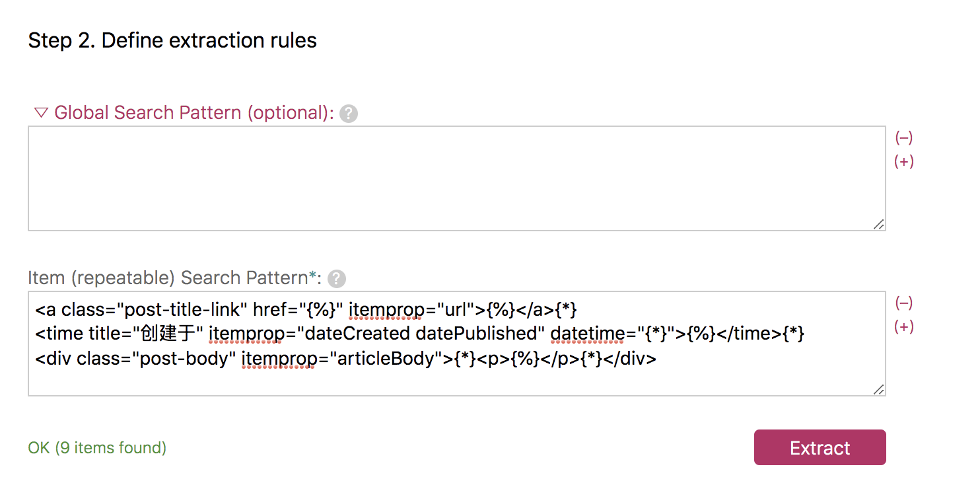Collapse the Global Search Pattern triangle
The width and height of the screenshot is (980, 485).
click(41, 113)
